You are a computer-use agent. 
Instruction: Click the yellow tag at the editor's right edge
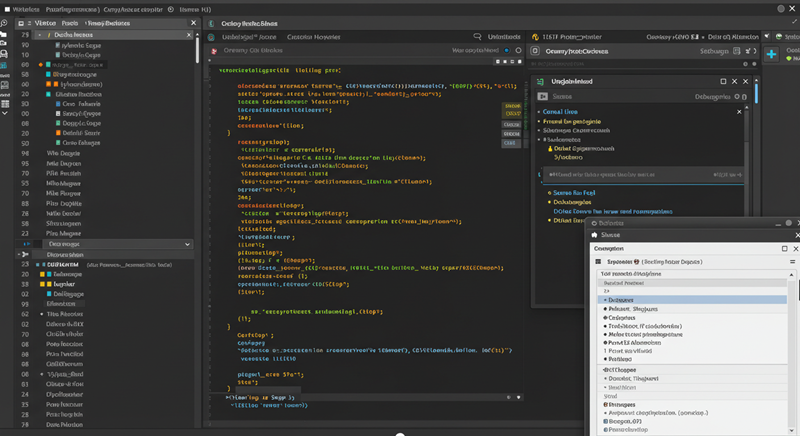(512, 110)
